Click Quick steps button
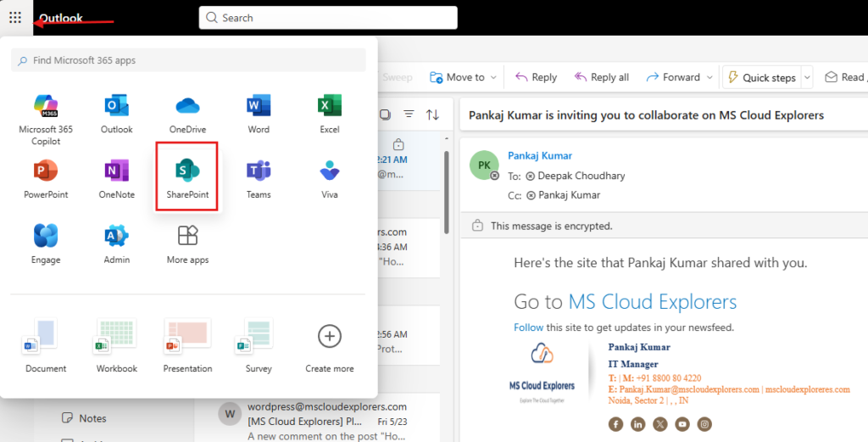868x442 pixels. tap(762, 77)
